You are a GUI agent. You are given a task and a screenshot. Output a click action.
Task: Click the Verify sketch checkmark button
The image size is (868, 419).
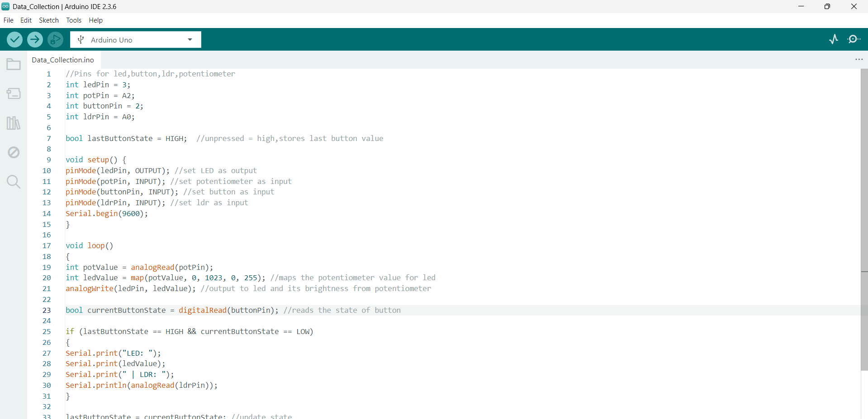15,40
